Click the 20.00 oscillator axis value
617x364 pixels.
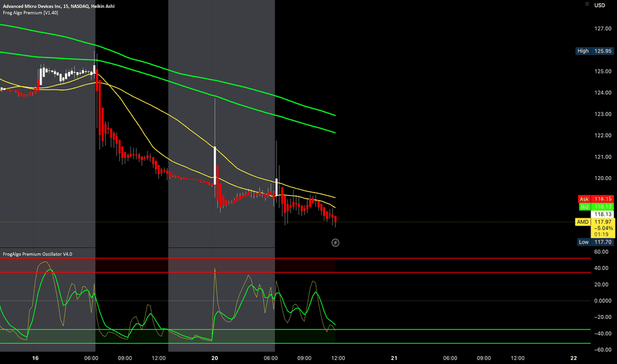coord(601,285)
